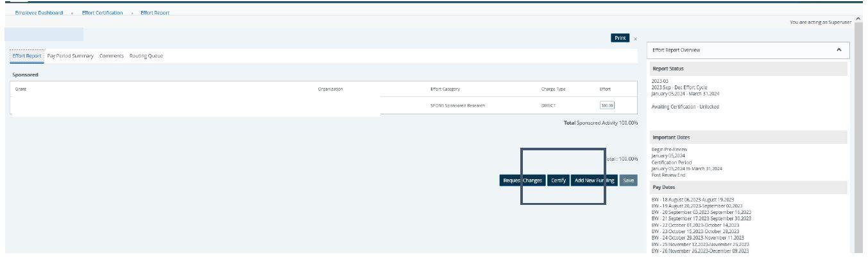Screen dimensions: 868x264
Task: Click the BW - 25 November 12,2023 pay date row
Action: [x=700, y=244]
